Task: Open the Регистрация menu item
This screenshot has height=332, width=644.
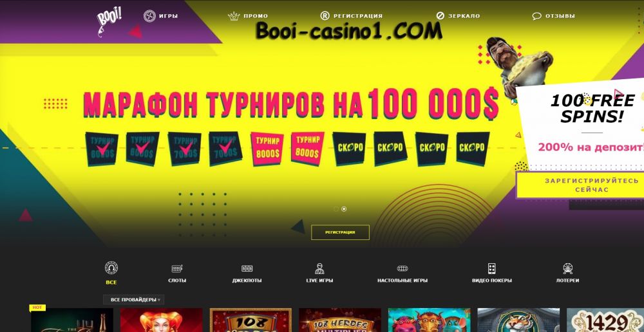Action: click(351, 16)
